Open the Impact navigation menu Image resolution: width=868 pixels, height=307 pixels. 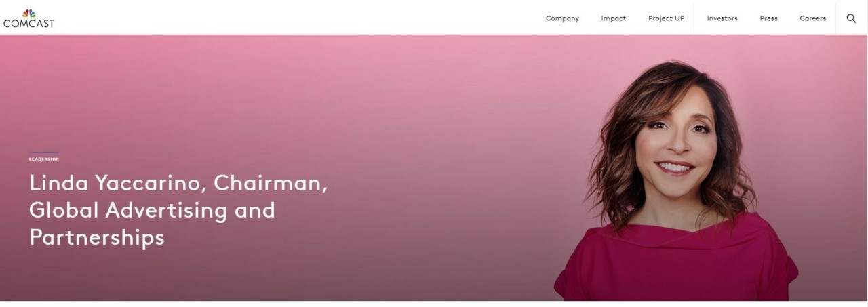tap(613, 18)
